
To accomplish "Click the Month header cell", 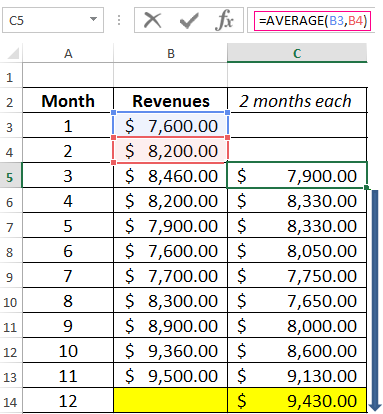I will 68,100.
